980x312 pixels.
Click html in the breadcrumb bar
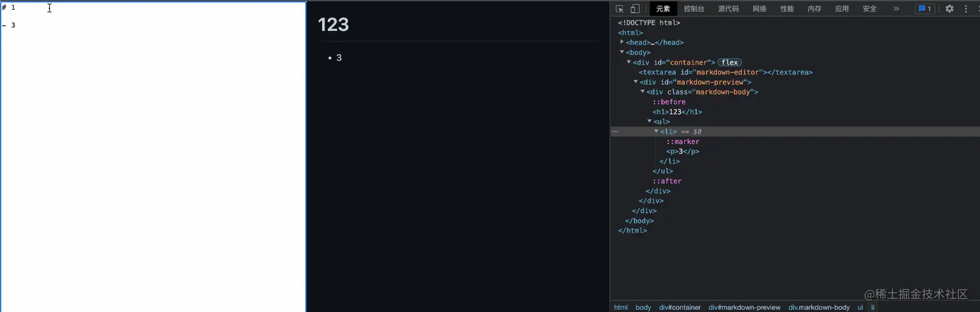[x=621, y=307]
